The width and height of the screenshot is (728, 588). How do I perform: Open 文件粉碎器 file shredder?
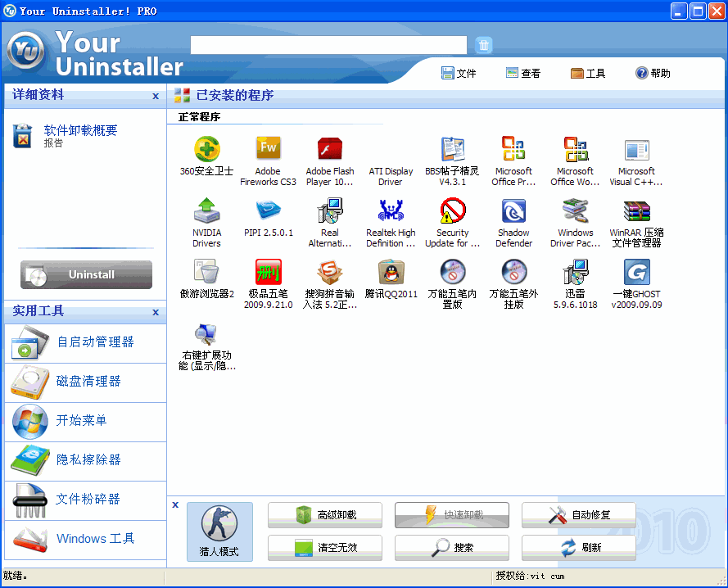tap(85, 500)
